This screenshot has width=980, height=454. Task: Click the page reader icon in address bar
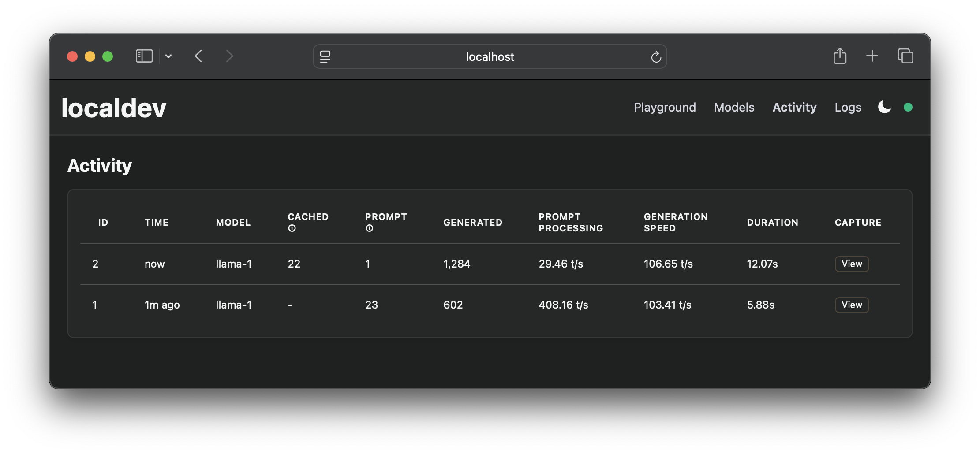click(325, 57)
